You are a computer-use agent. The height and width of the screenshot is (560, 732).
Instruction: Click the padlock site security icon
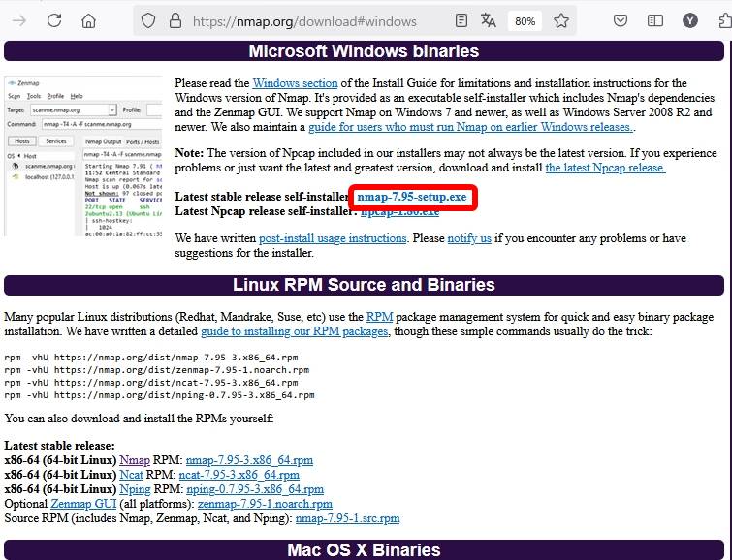[x=175, y=20]
